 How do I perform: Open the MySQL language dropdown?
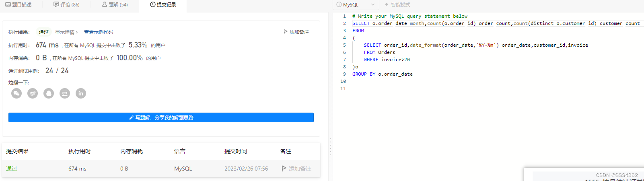click(x=356, y=5)
